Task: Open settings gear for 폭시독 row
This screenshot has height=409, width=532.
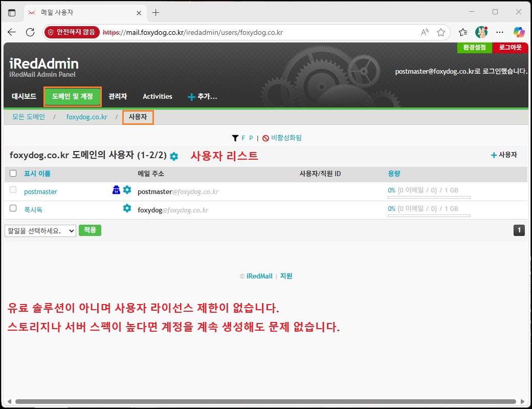Action: [127, 208]
